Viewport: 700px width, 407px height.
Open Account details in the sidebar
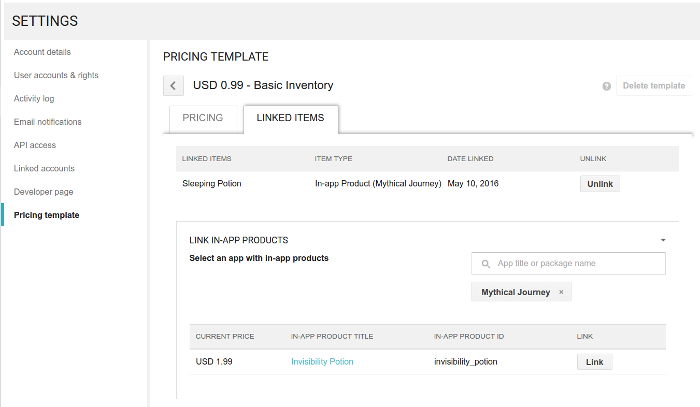42,52
